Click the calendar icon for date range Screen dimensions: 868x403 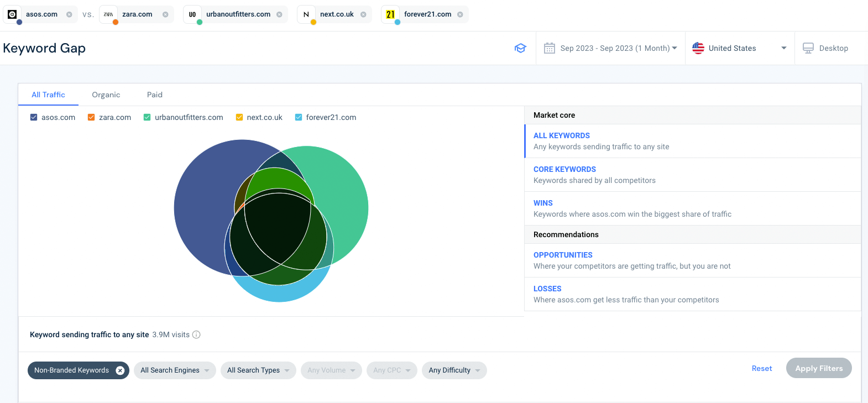click(x=550, y=48)
